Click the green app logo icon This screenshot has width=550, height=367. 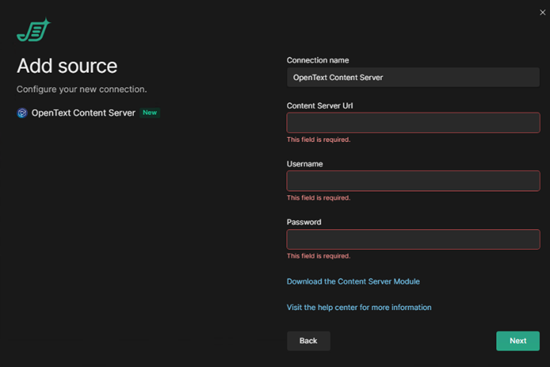point(34,30)
